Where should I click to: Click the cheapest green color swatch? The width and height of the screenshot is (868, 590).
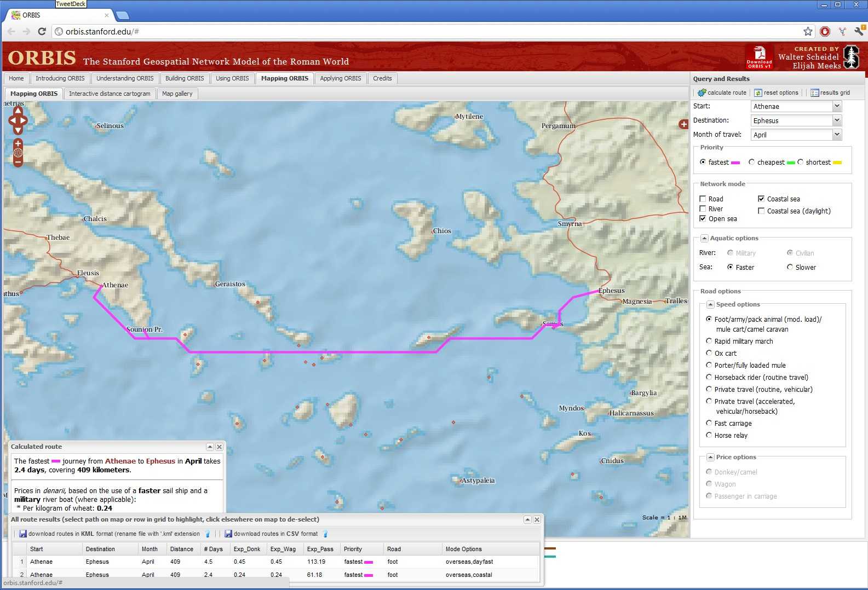pos(791,163)
